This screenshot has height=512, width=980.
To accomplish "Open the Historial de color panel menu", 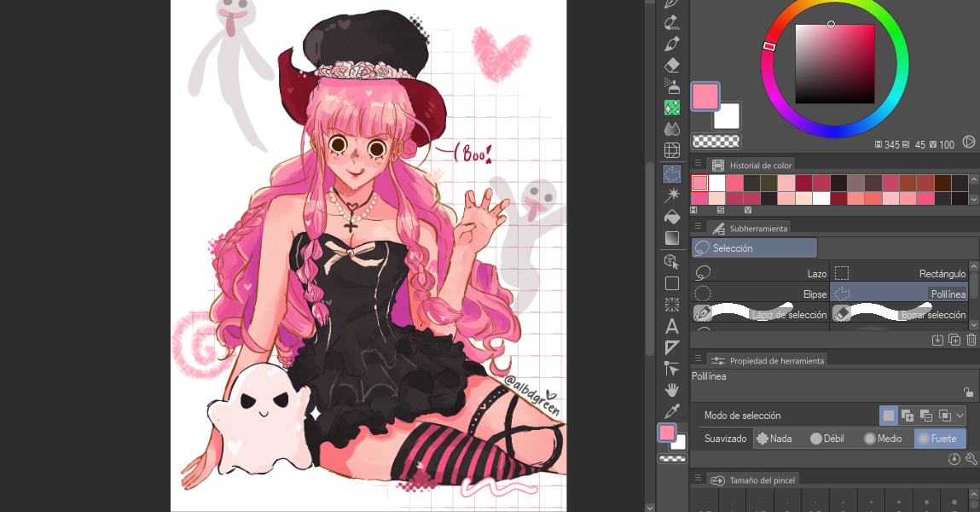I will click(699, 164).
